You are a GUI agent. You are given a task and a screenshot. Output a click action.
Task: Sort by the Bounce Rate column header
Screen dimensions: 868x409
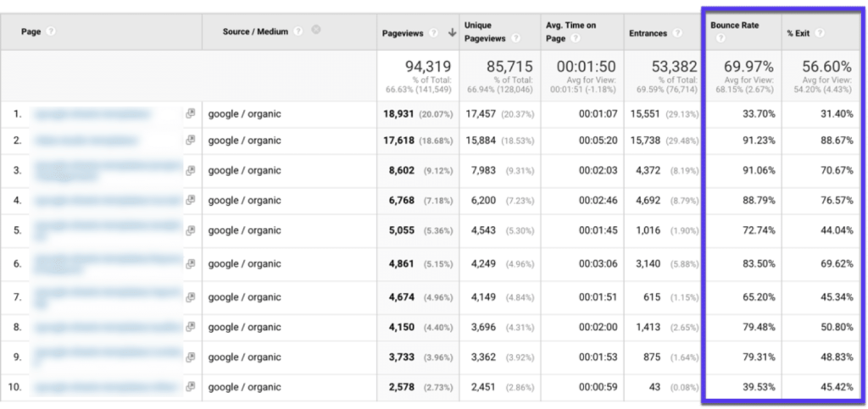[734, 26]
